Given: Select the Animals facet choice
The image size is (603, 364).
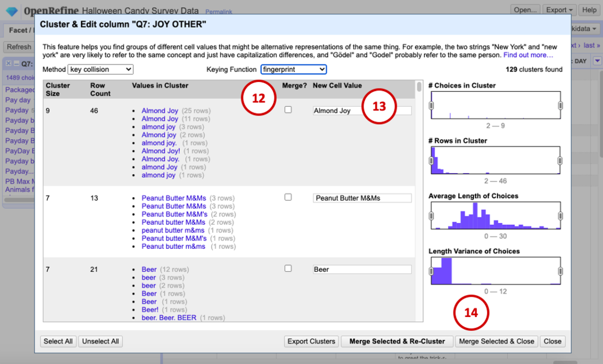Looking at the screenshot, I should tap(20, 189).
